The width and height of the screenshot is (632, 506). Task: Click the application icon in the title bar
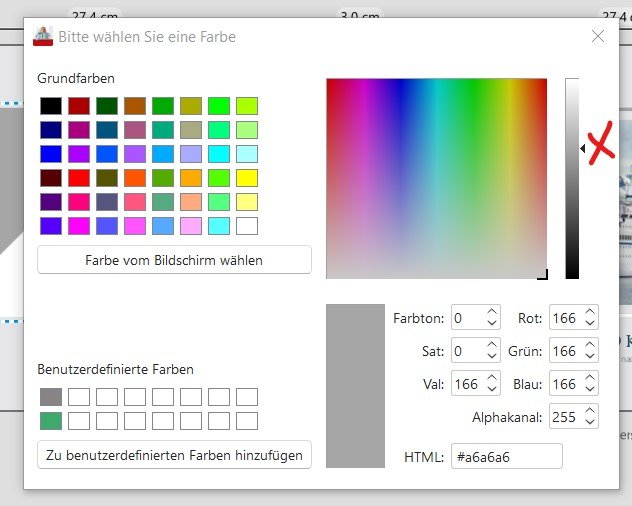(x=43, y=37)
